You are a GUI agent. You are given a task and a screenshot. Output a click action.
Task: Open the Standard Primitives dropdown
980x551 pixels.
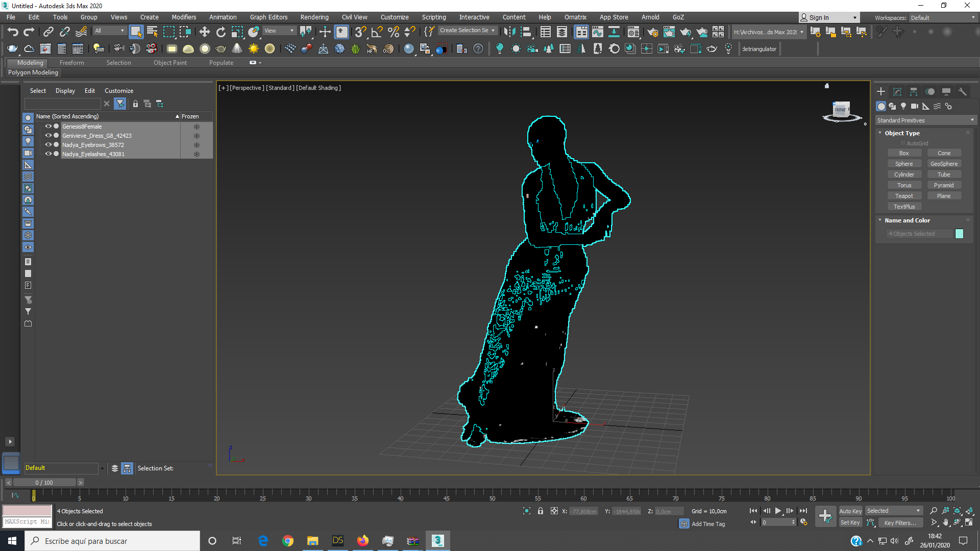[925, 120]
